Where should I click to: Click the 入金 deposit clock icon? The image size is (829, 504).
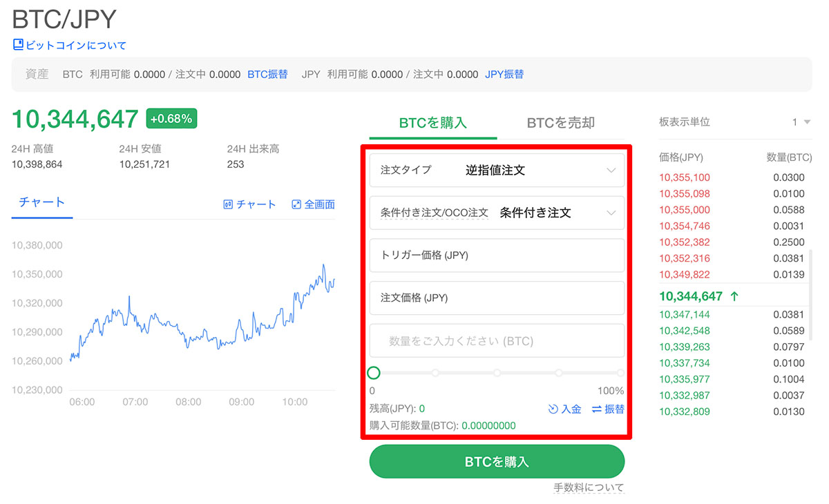(x=553, y=409)
